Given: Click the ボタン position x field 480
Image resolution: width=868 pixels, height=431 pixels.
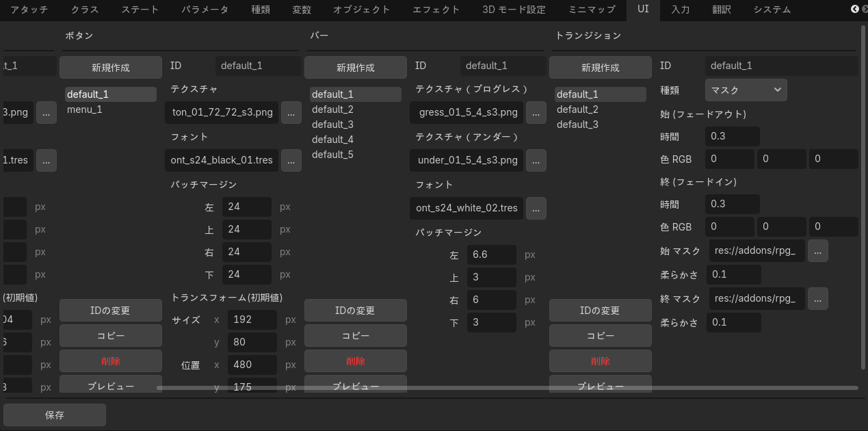Looking at the screenshot, I should (252, 365).
